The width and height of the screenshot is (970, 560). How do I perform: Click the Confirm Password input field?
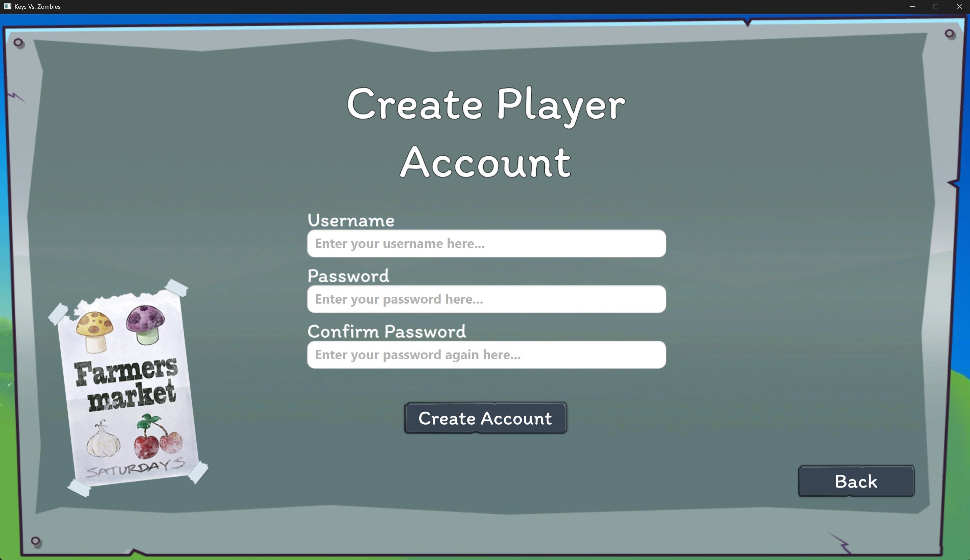pos(486,354)
